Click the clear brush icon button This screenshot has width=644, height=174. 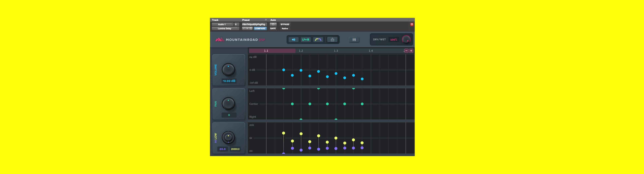(332, 40)
